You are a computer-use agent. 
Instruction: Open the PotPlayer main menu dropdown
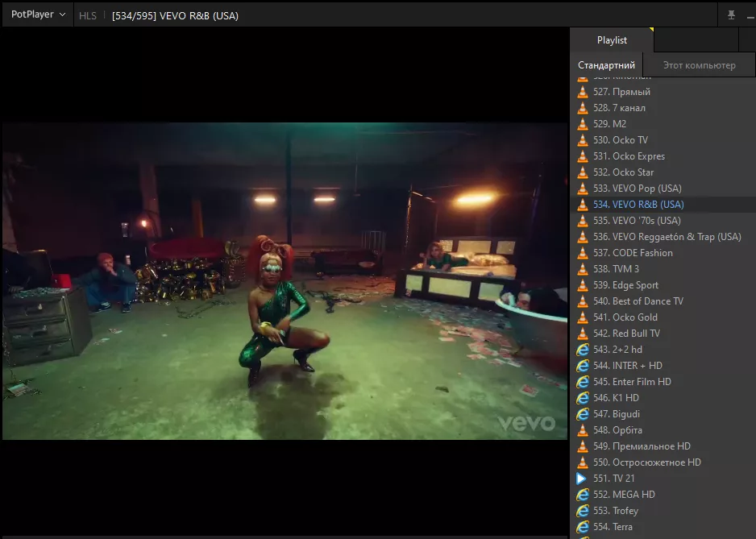click(38, 15)
